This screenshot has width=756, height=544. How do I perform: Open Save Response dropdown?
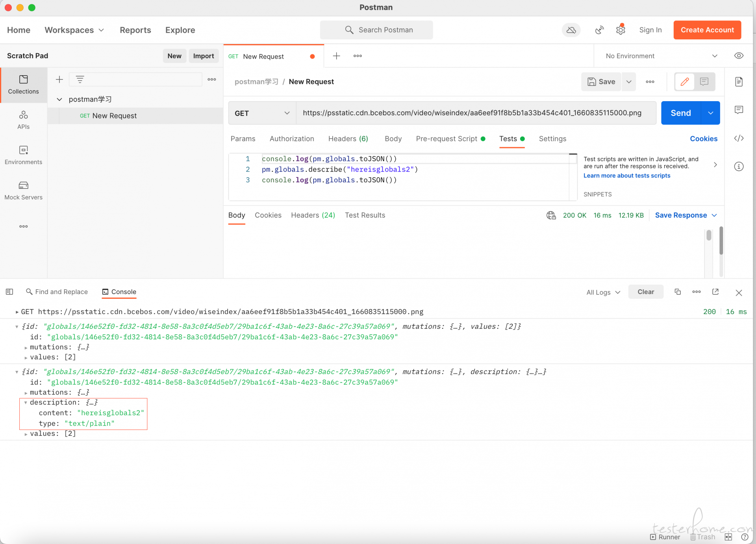point(686,215)
